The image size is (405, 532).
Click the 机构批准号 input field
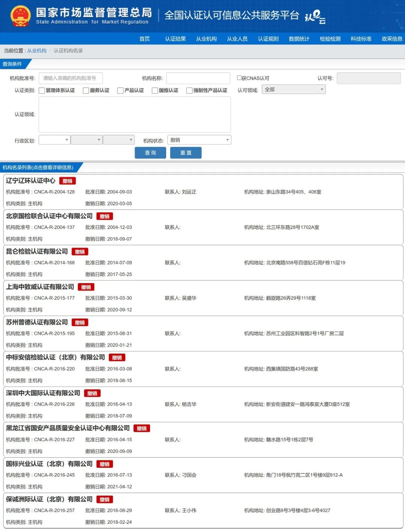(x=70, y=78)
